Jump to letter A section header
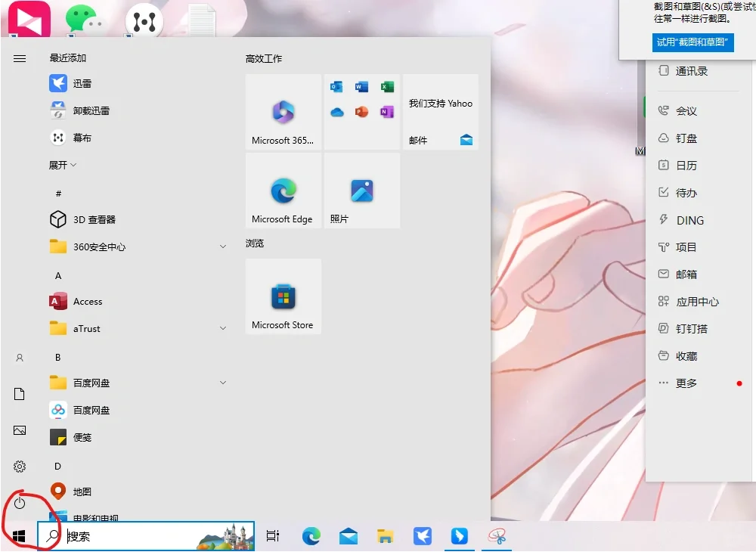The width and height of the screenshot is (756, 552). pos(58,276)
